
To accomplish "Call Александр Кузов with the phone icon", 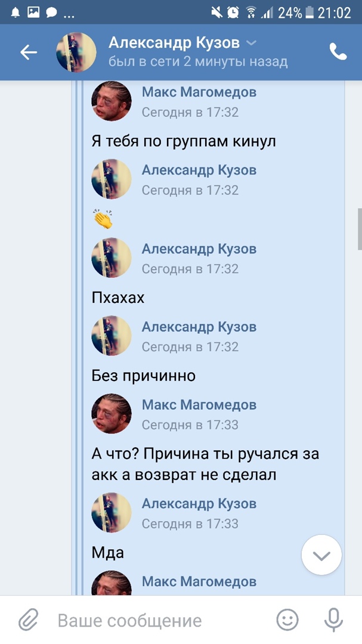I will [x=338, y=52].
